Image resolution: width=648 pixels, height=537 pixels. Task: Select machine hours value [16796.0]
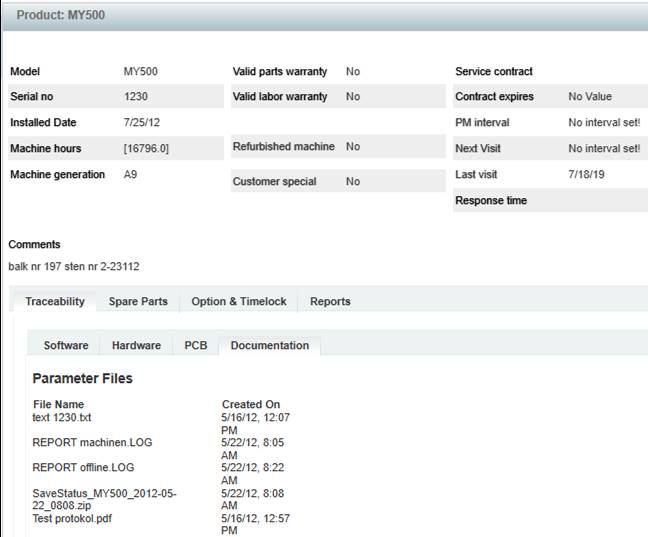146,148
